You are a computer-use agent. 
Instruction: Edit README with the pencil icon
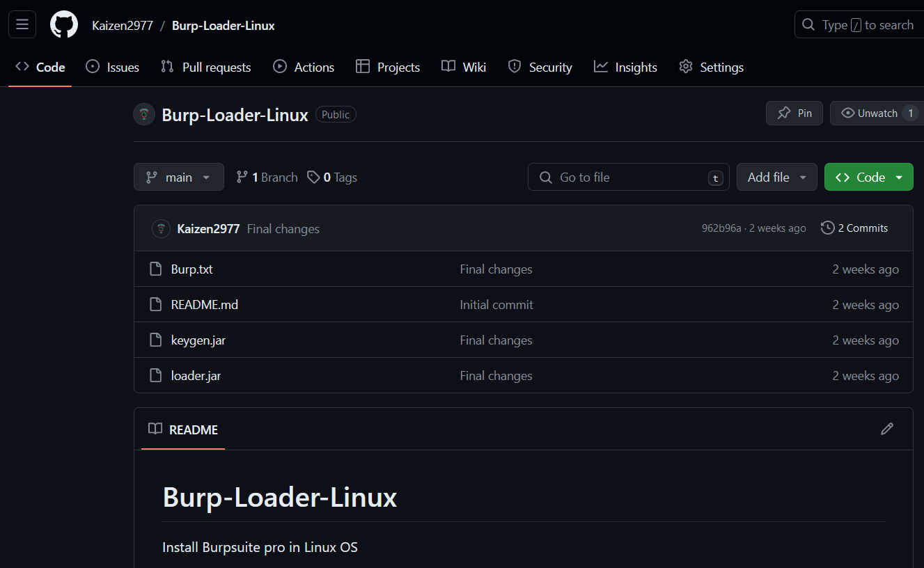click(x=886, y=429)
